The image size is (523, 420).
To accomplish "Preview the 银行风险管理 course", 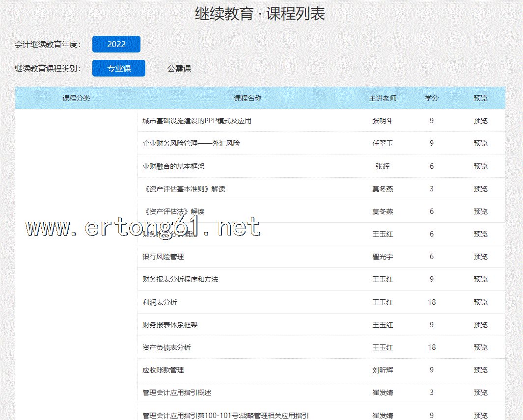I will tap(480, 257).
